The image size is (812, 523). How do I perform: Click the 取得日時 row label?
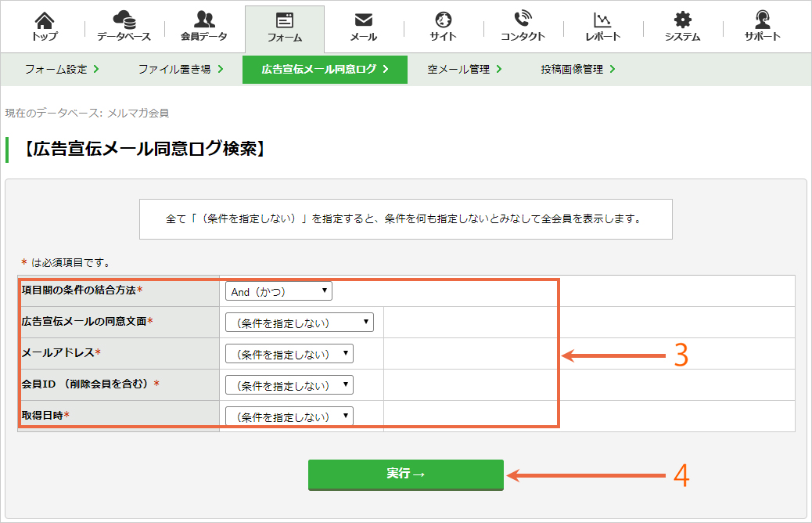pyautogui.click(x=45, y=415)
